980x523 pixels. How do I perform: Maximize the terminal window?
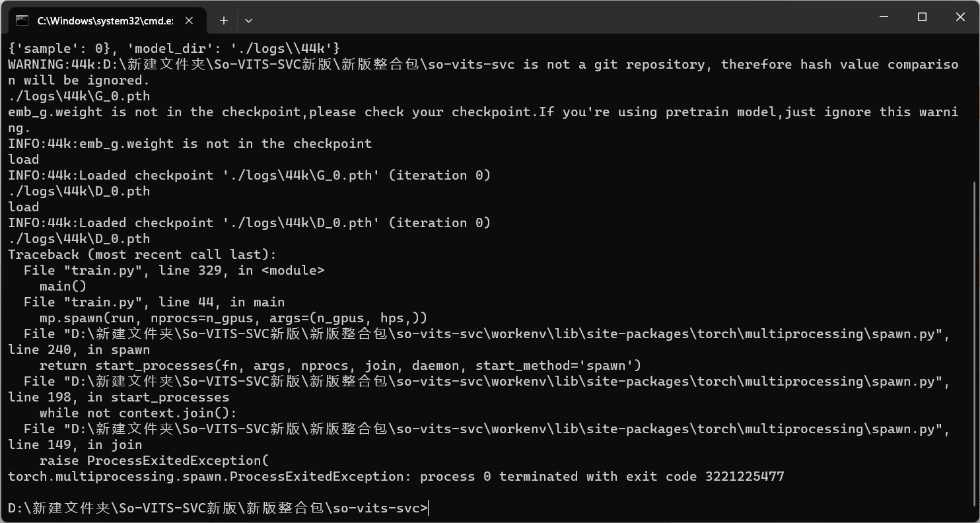tap(923, 17)
